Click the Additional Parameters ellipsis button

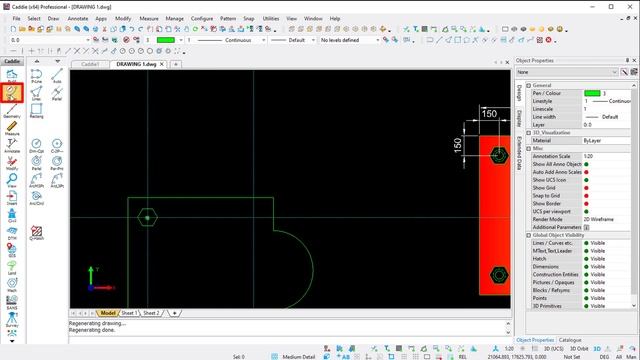coord(586,227)
